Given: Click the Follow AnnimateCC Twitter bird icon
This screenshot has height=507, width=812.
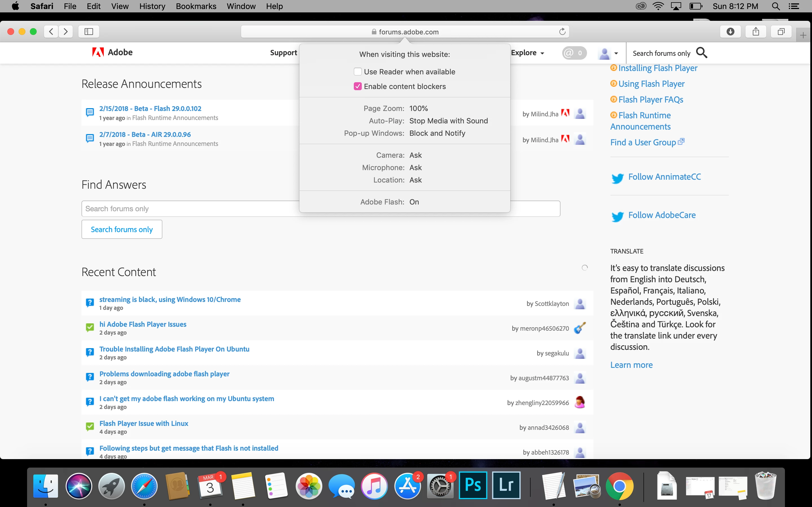Looking at the screenshot, I should pyautogui.click(x=617, y=178).
